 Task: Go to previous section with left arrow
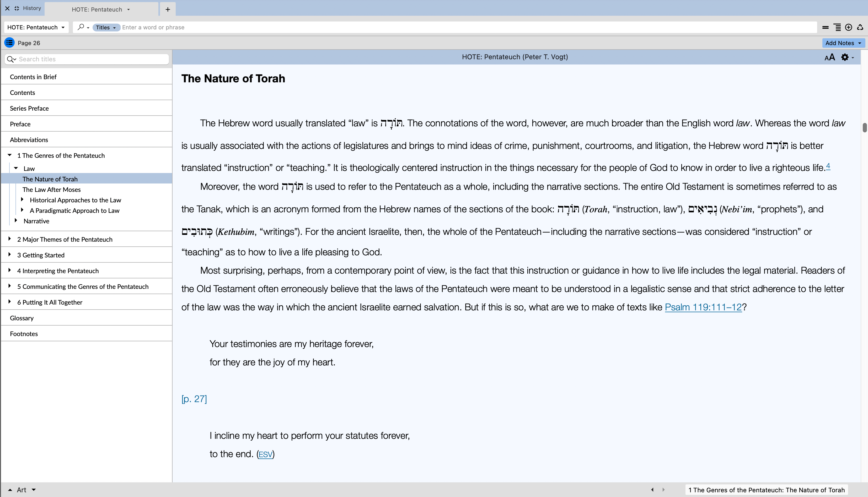tap(652, 489)
